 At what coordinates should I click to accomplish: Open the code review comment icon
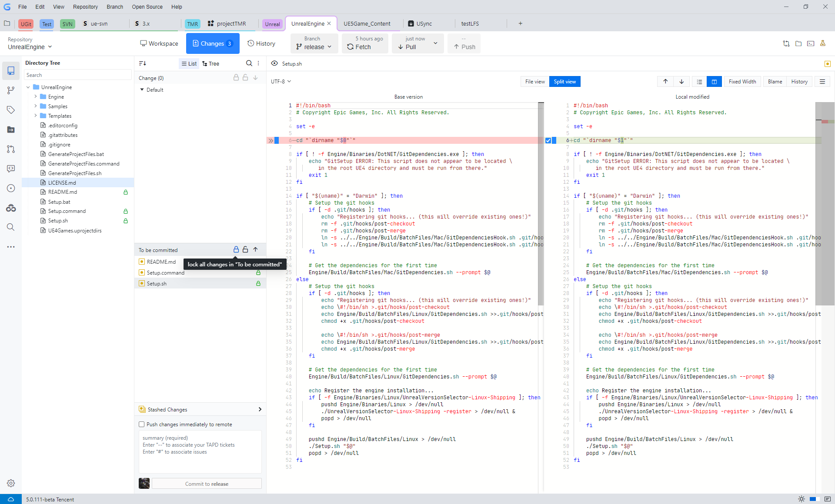(x=11, y=169)
